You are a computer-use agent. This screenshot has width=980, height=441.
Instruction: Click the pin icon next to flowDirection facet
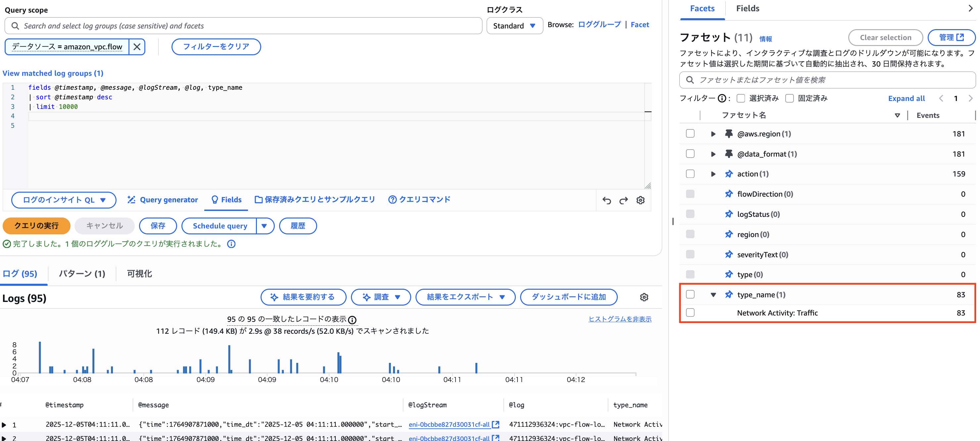tap(729, 194)
